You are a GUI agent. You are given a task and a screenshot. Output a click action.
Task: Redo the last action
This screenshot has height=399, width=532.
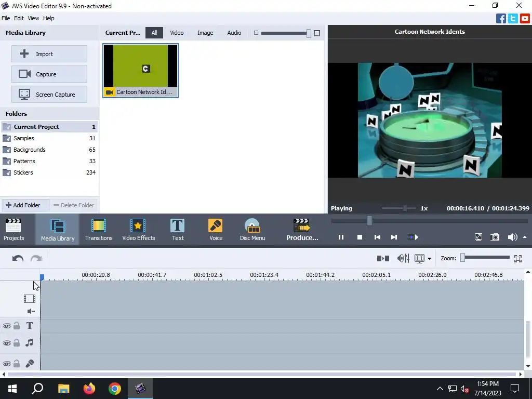(36, 259)
